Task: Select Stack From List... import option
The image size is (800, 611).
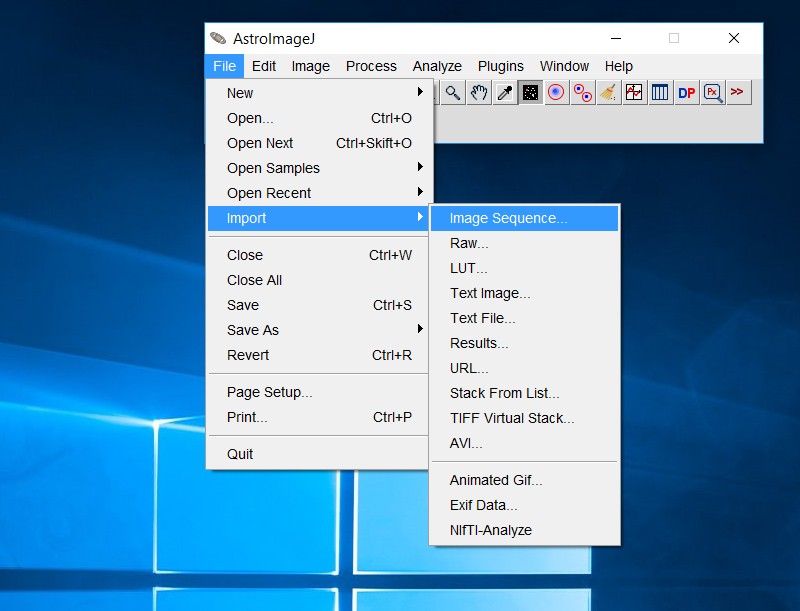Action: [524, 393]
